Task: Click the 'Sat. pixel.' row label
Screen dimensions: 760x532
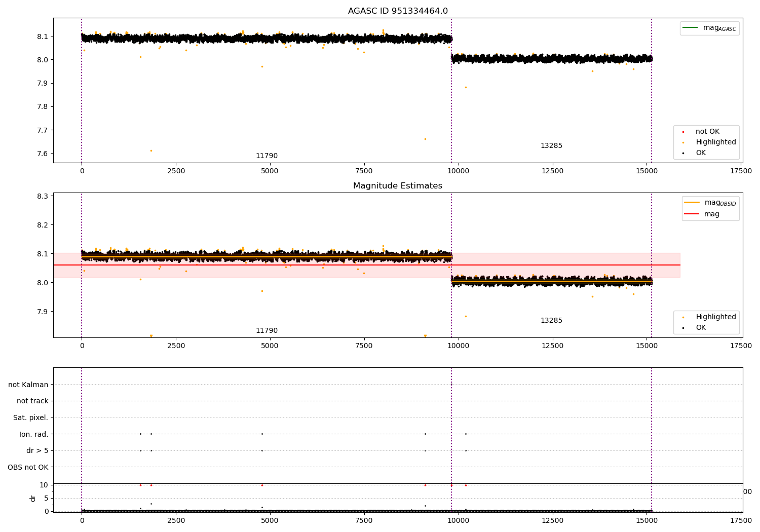Action: [x=31, y=417]
